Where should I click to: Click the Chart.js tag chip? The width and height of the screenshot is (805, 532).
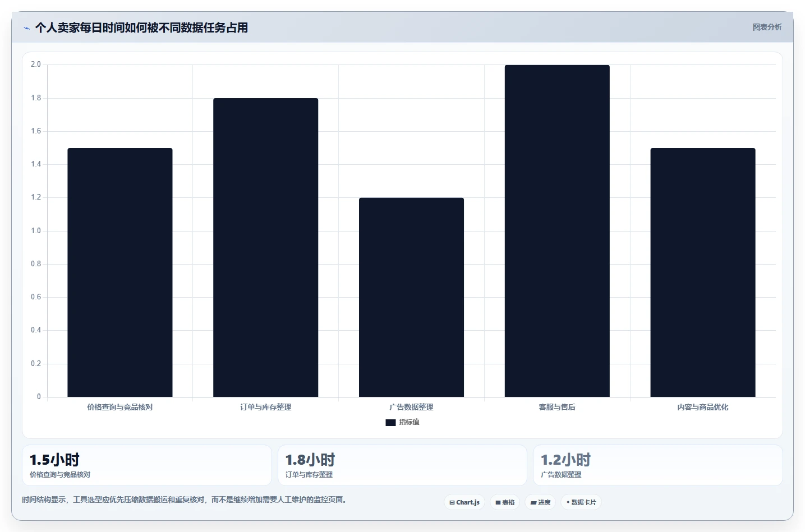click(x=464, y=502)
